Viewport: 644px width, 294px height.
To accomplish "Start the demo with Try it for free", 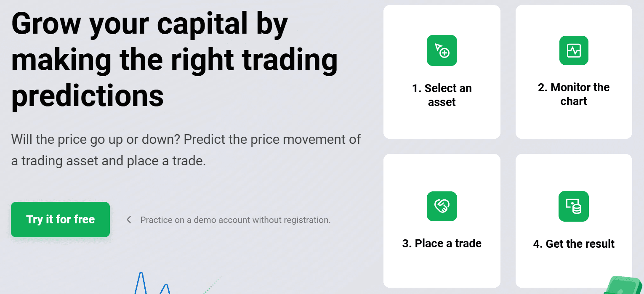I will coord(61,220).
